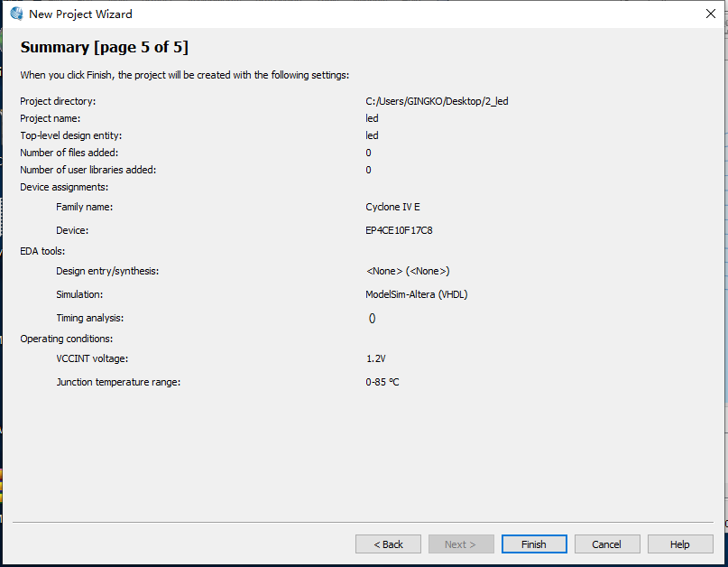Screen dimensions: 728x567
Task: Select the project directory path text
Action: click(437, 101)
